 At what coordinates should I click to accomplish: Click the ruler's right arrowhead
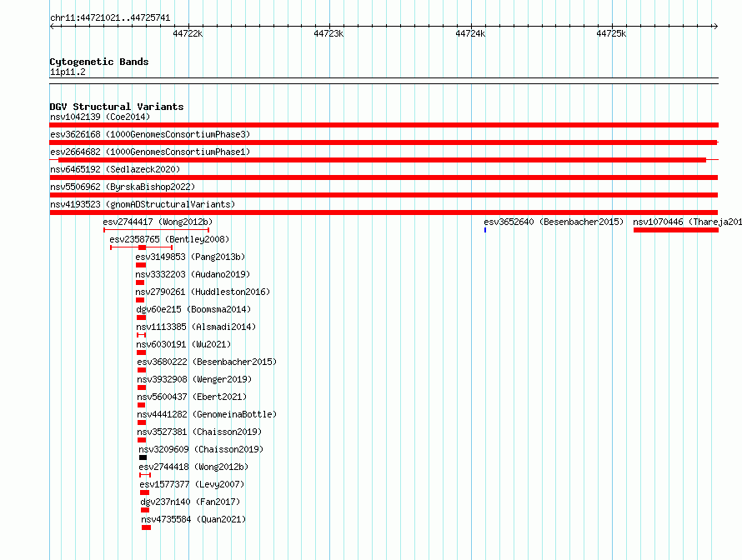(x=715, y=27)
